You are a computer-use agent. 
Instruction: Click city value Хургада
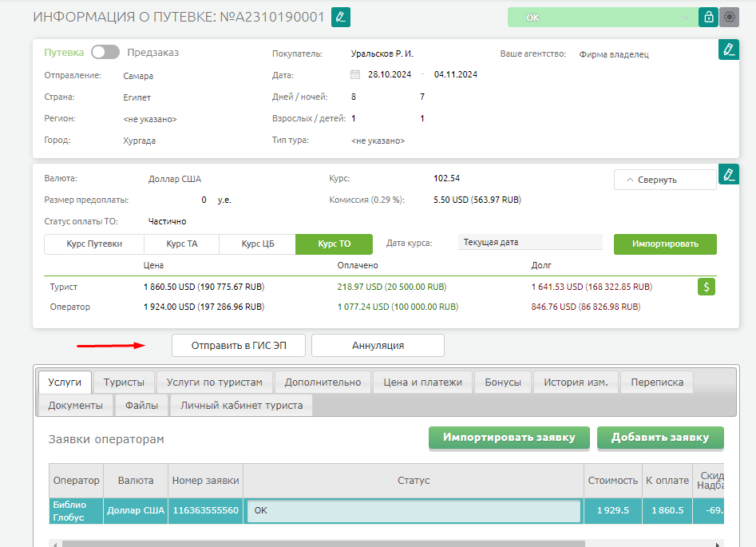click(x=140, y=141)
